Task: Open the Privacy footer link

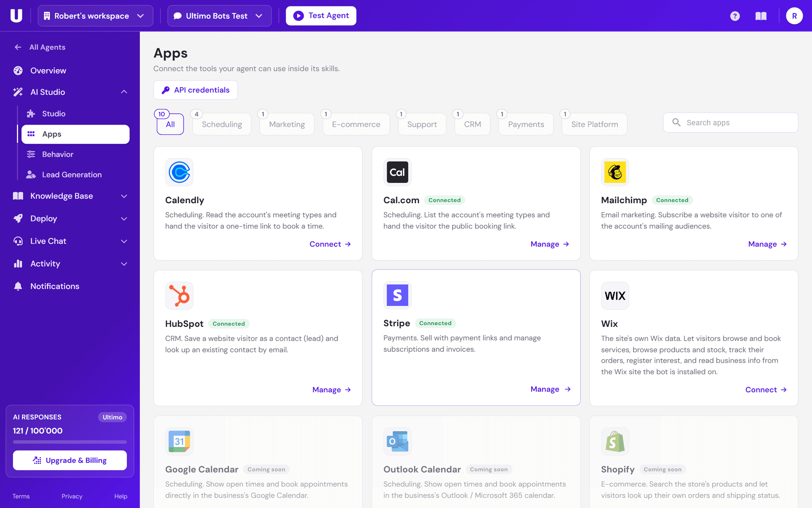Action: [x=72, y=496]
